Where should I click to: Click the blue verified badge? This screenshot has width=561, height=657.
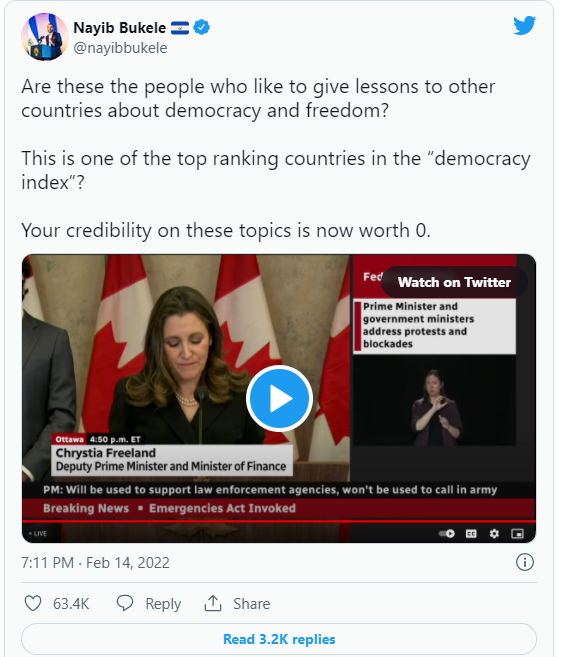pyautogui.click(x=202, y=28)
